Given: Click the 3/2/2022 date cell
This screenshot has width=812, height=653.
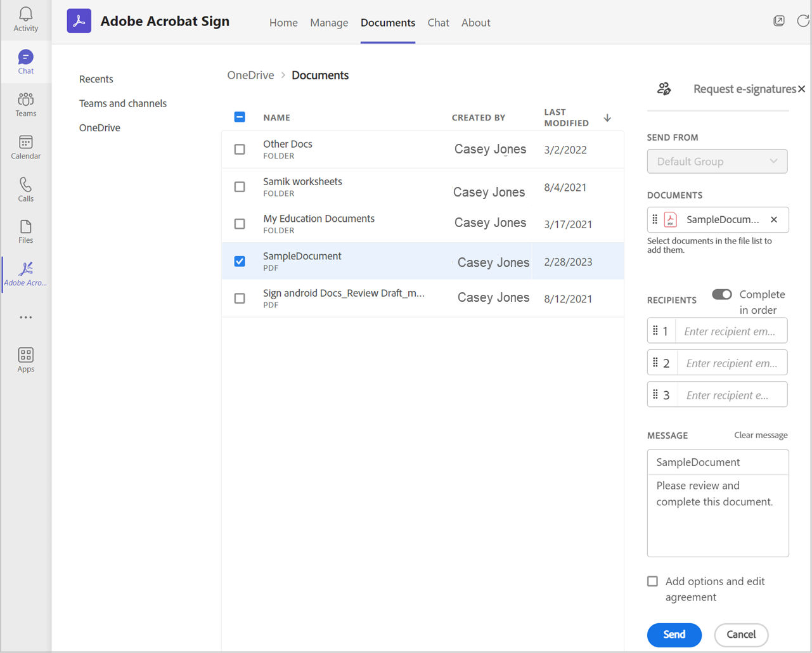Looking at the screenshot, I should click(565, 150).
